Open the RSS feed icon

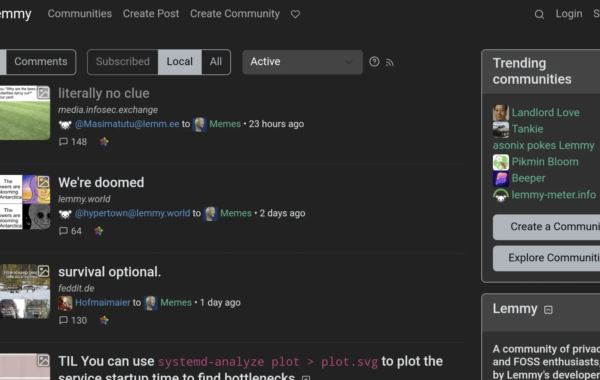[390, 62]
